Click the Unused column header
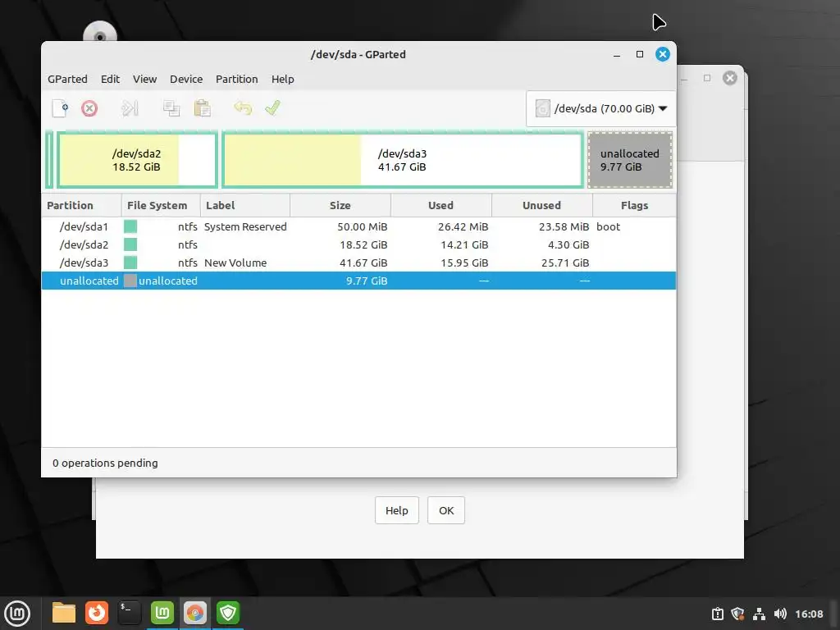The height and width of the screenshot is (630, 840). click(x=542, y=206)
